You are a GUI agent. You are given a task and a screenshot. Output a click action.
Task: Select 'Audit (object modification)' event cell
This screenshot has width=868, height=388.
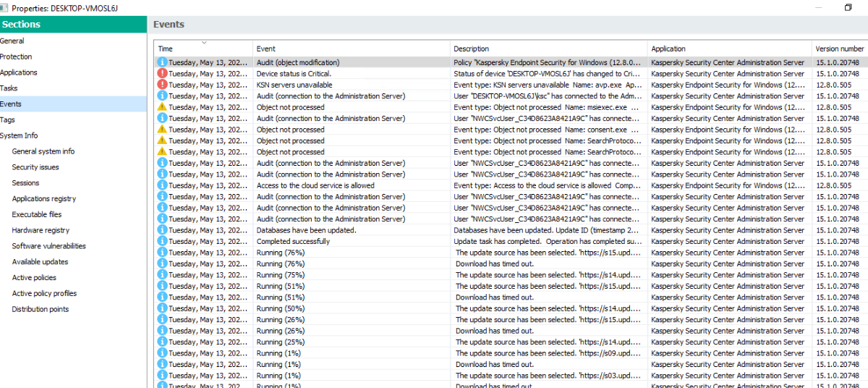(x=298, y=62)
